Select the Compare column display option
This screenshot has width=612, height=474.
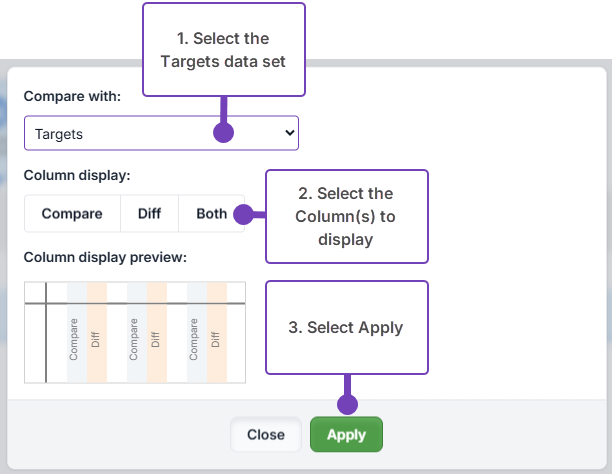tap(72, 214)
